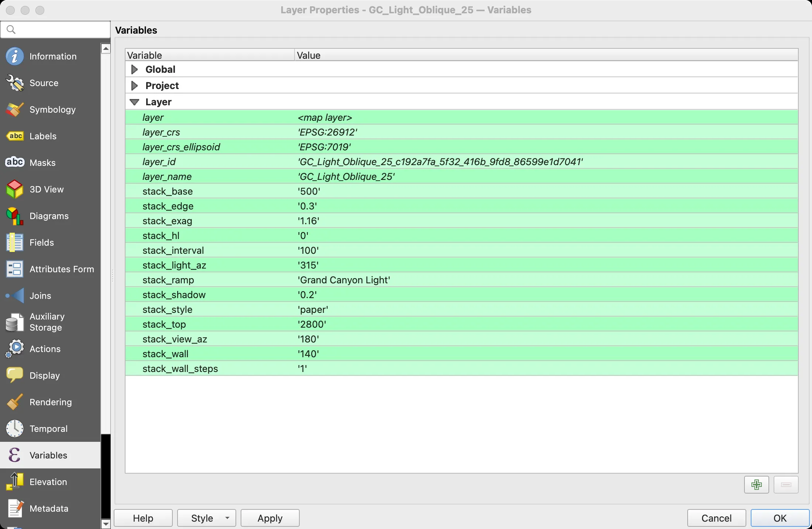Switch to the Variables tab
Image resolution: width=812 pixels, height=529 pixels.
(50, 455)
